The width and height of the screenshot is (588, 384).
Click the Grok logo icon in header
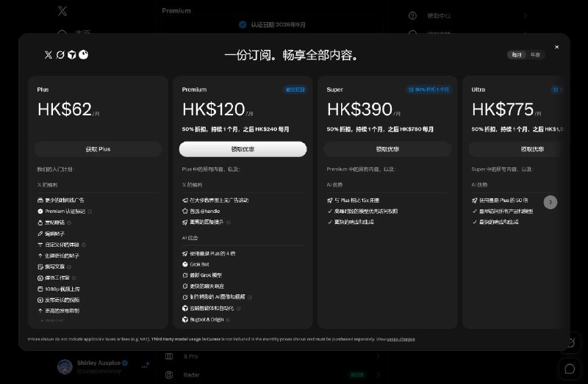60,55
